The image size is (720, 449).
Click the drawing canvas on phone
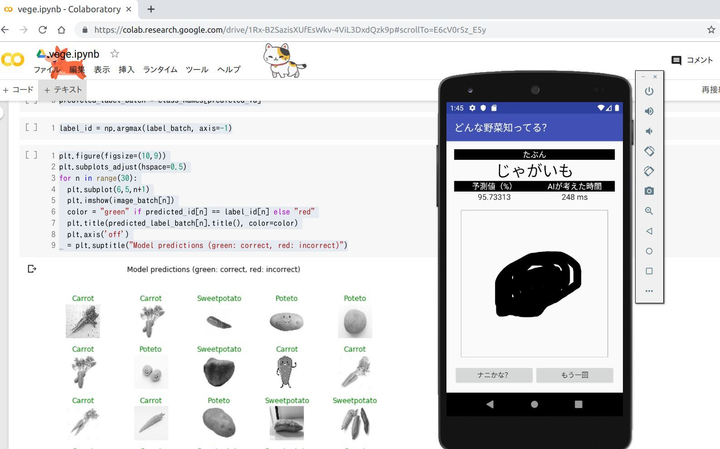pyautogui.click(x=534, y=283)
